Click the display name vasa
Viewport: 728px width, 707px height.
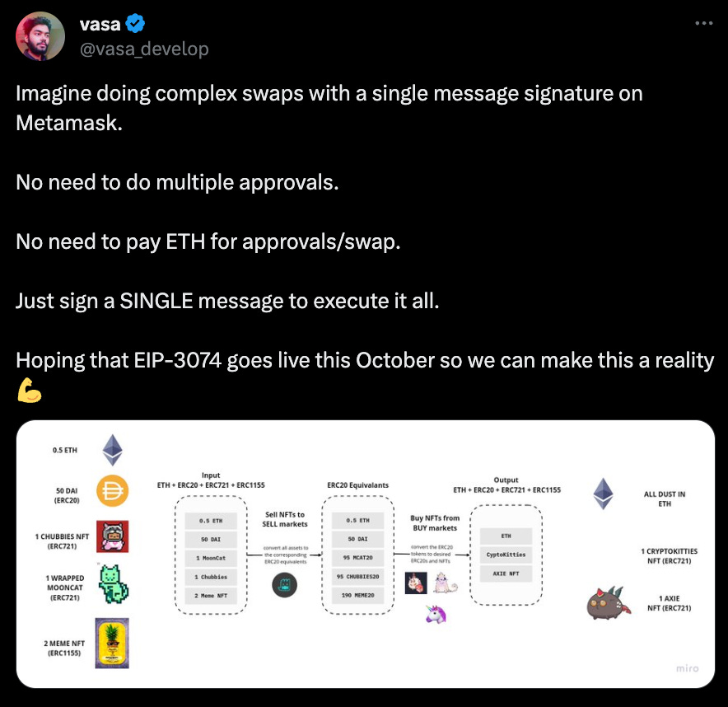pos(100,26)
